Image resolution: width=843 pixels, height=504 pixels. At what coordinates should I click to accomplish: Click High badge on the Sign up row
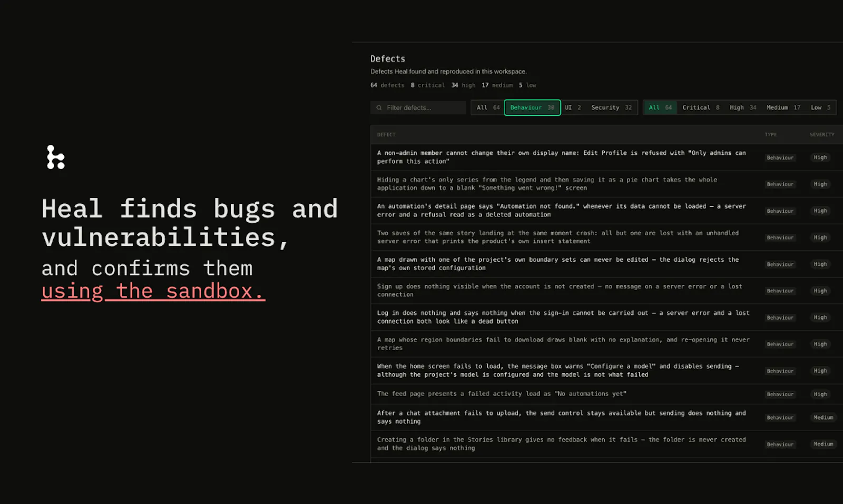[820, 291]
